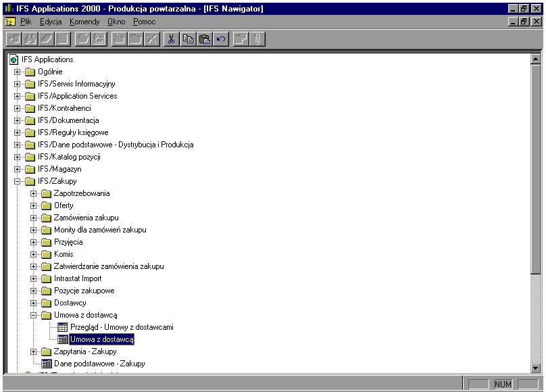Expand the IFS/Dokumentacja node

pos(17,121)
